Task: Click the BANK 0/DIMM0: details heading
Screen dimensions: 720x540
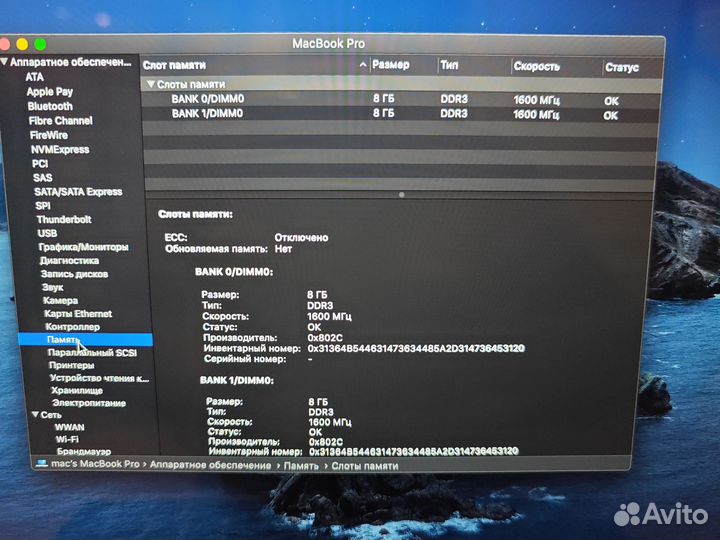Action: 234,272
